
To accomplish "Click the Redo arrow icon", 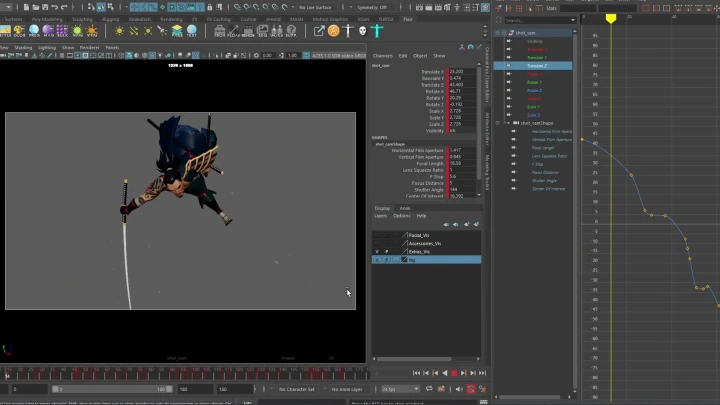I will pos(64,7).
